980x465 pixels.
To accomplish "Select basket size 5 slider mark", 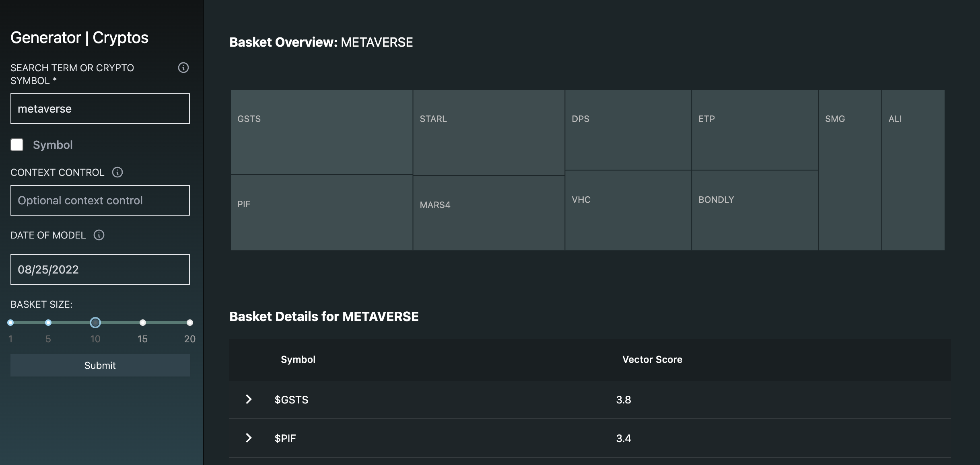I will click(x=48, y=323).
